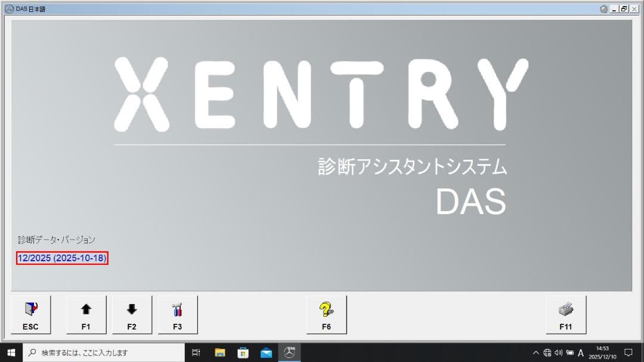Switch IME input mode via the A indicator
Screen dimensions: 644x362
pyautogui.click(x=582, y=352)
